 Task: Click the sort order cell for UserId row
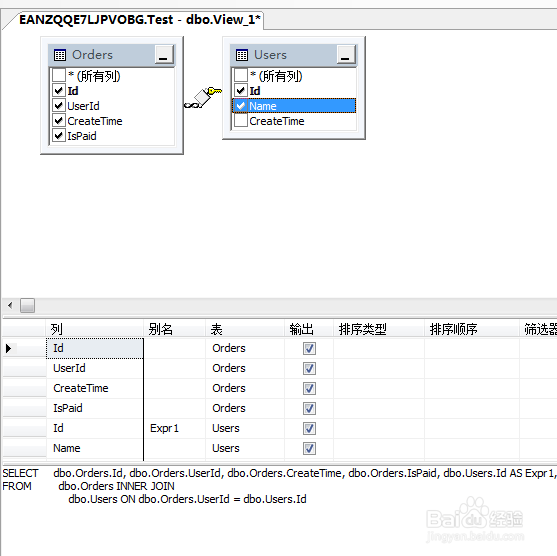(472, 368)
